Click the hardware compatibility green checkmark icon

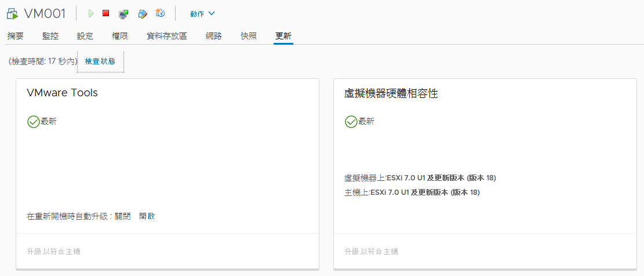click(351, 122)
